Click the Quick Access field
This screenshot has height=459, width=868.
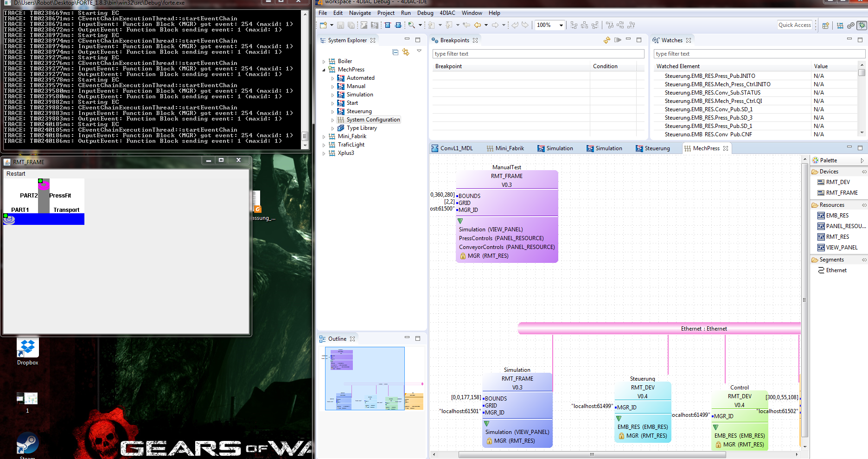[x=795, y=25]
